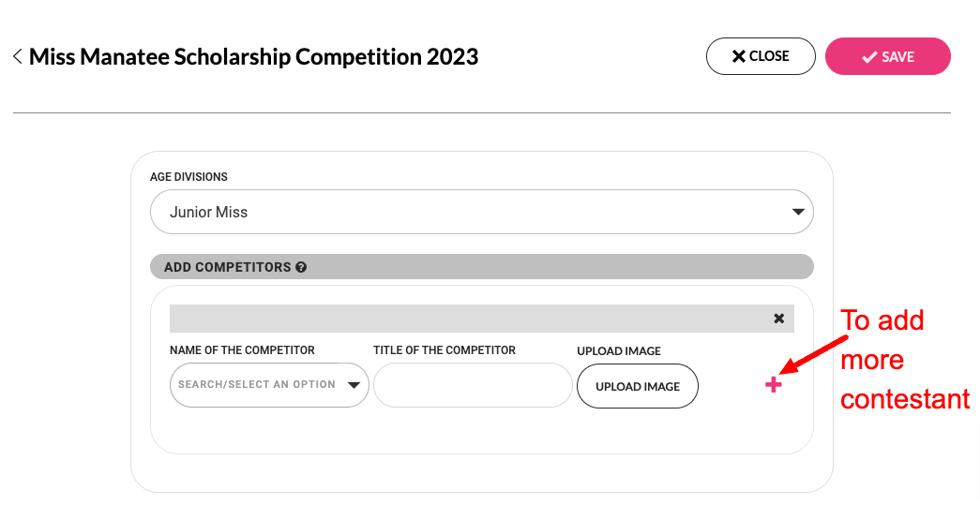Click the Upload Image label above the button
This screenshot has width=980, height=520.
click(619, 351)
